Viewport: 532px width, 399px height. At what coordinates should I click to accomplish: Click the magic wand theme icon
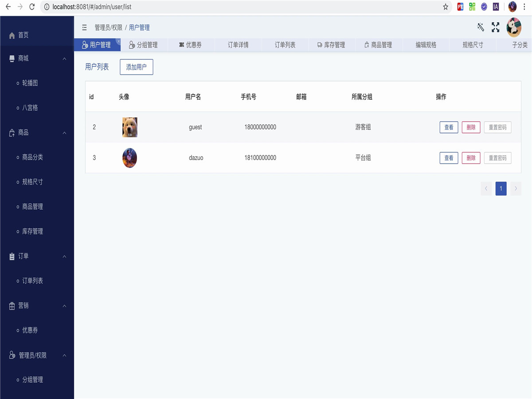[x=481, y=27]
